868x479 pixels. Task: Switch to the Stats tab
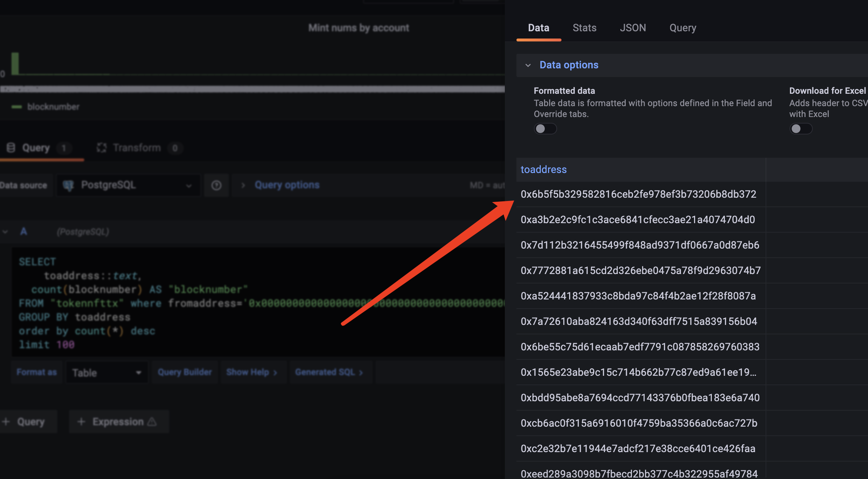(x=584, y=28)
